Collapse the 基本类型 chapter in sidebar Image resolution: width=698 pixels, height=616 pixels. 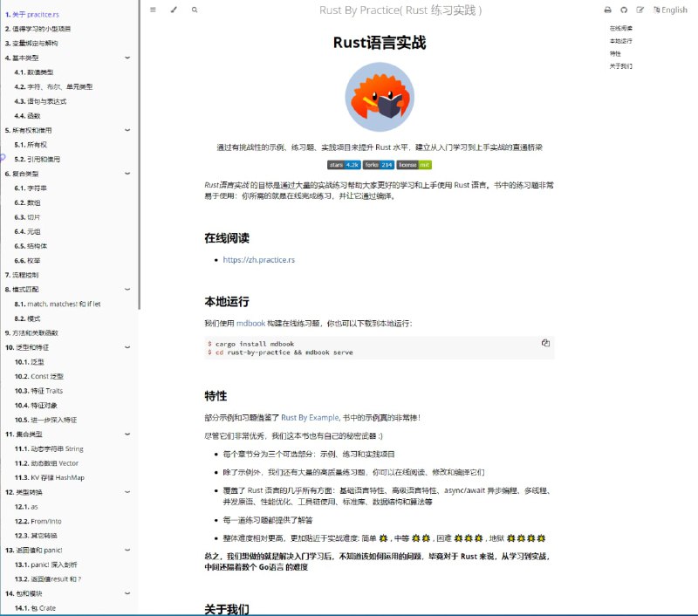[x=127, y=58]
